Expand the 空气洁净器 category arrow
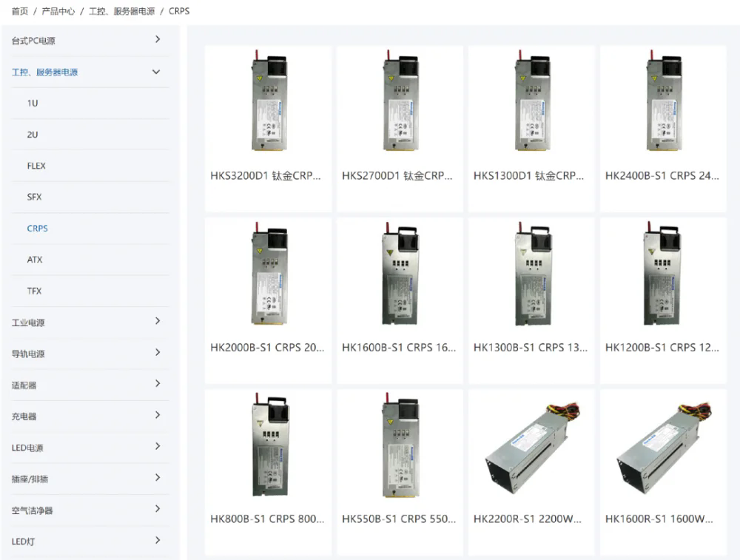 coord(158,508)
